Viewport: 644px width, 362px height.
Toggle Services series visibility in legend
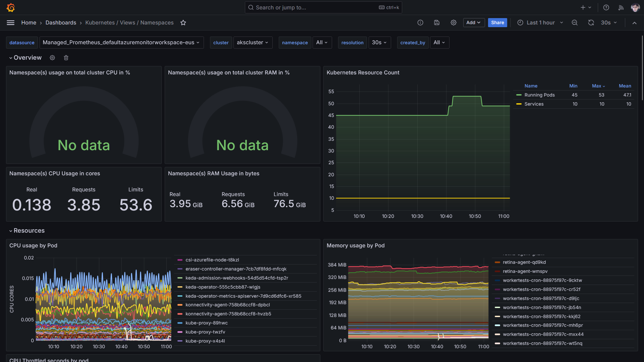tap(534, 104)
